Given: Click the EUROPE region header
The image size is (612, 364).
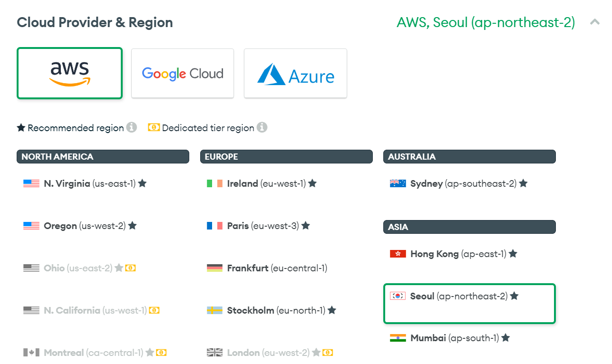Looking at the screenshot, I should (x=286, y=157).
